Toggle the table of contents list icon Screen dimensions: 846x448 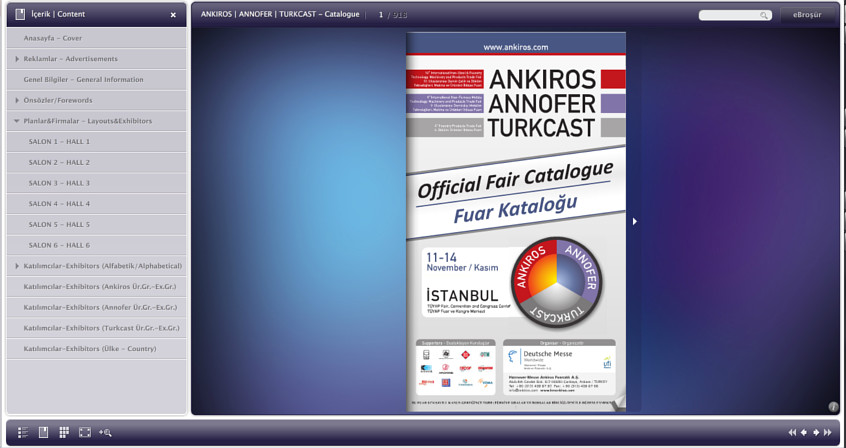click(x=23, y=432)
